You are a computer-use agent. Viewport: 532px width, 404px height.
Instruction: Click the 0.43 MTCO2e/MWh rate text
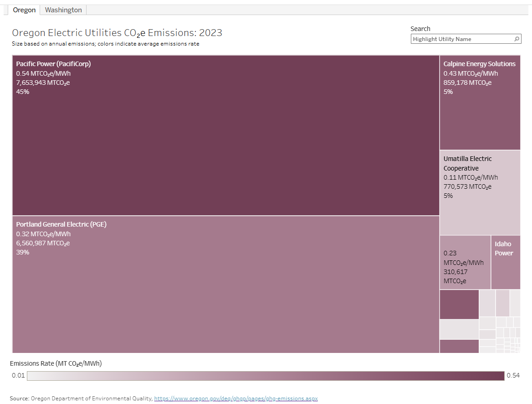[471, 73]
